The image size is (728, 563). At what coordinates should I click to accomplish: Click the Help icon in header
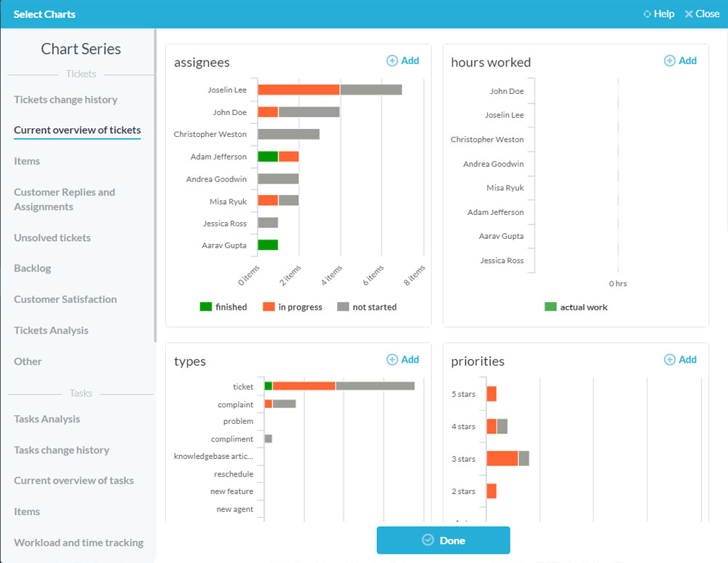pyautogui.click(x=648, y=14)
